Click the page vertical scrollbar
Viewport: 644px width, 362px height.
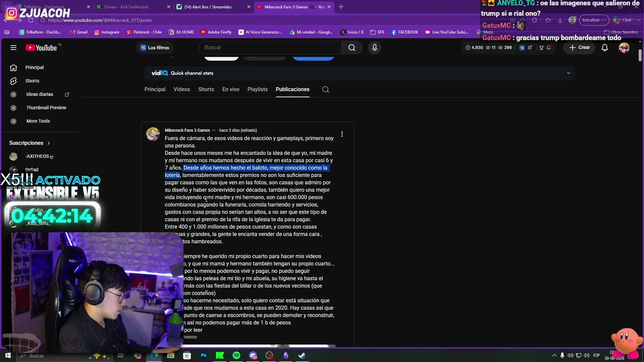tap(640, 55)
